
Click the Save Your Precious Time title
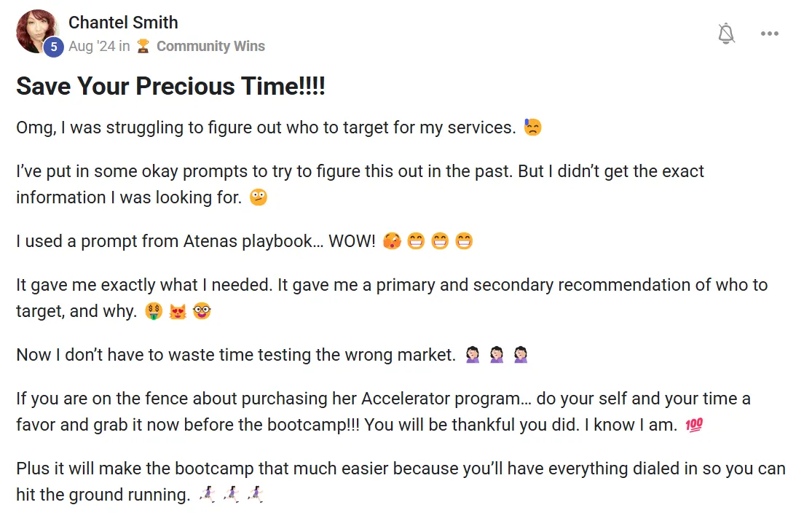(170, 86)
